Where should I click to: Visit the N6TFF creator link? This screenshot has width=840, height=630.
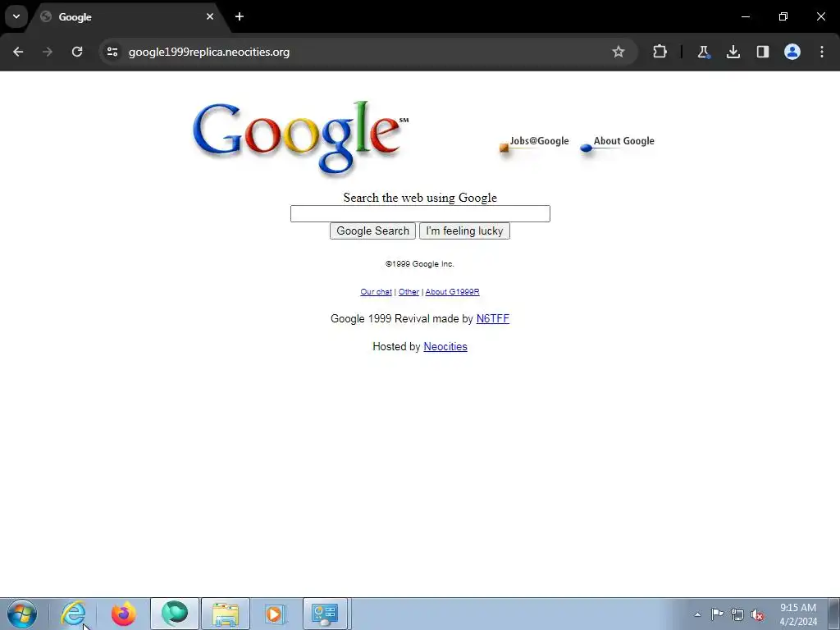click(x=493, y=319)
